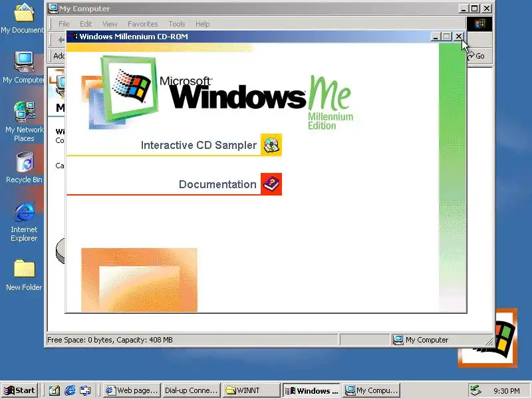This screenshot has width=532, height=399.
Task: Switch to My Computer taskbar button
Action: pyautogui.click(x=371, y=390)
